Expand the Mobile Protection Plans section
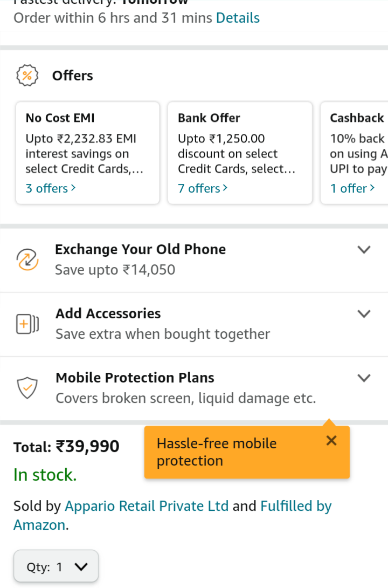This screenshot has width=388, height=588. point(364,378)
